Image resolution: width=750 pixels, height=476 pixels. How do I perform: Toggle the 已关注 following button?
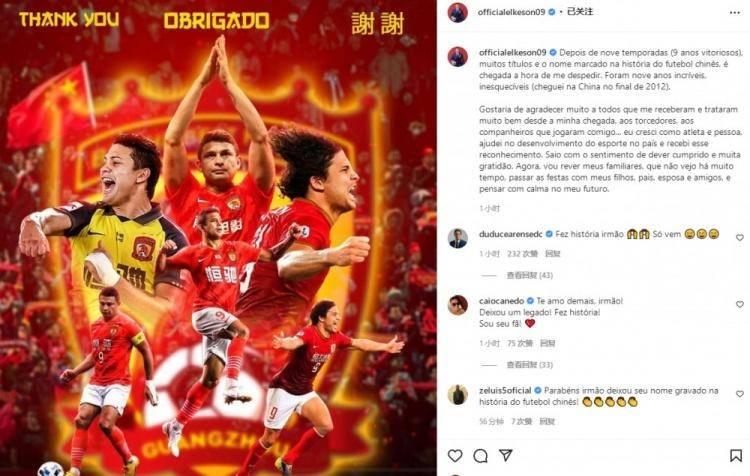[x=580, y=12]
